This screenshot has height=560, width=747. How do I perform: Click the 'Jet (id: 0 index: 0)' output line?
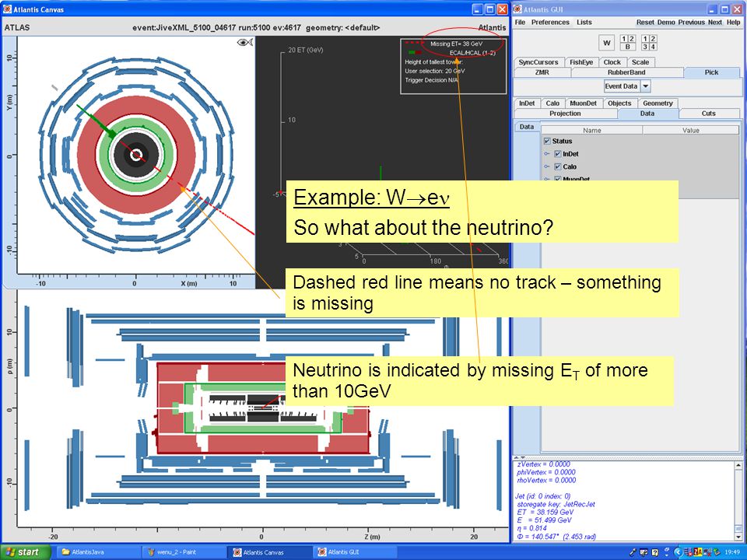(x=542, y=496)
